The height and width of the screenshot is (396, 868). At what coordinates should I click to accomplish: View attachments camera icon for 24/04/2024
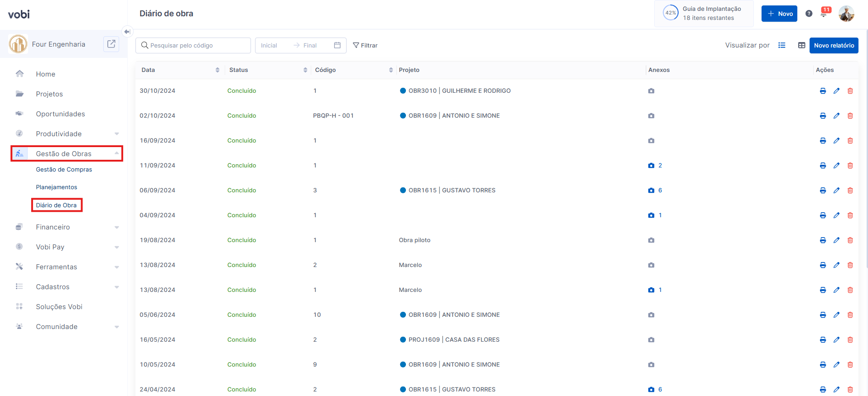tap(651, 390)
